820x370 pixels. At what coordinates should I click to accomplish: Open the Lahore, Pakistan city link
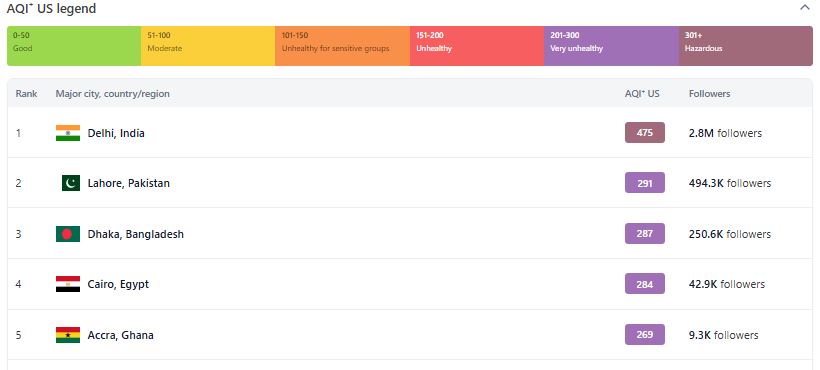click(x=129, y=183)
